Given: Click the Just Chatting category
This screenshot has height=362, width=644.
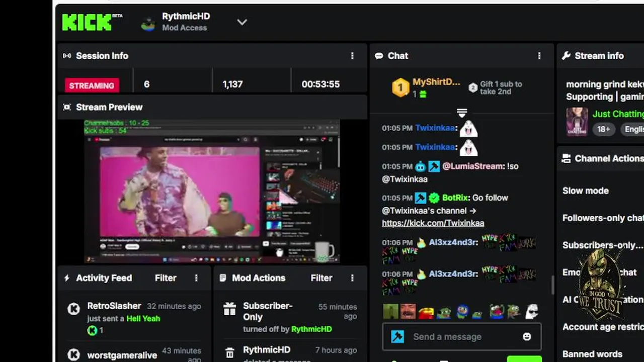Looking at the screenshot, I should pos(618,114).
